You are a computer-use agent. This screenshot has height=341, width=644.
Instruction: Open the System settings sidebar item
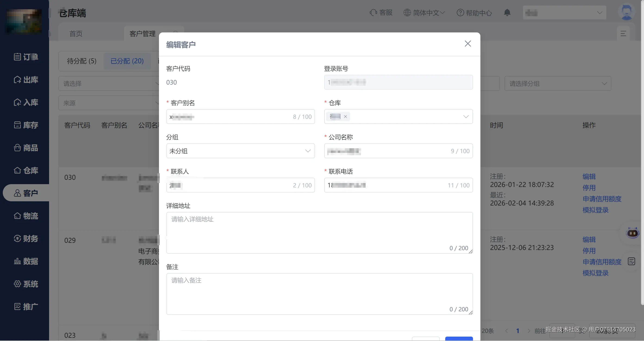point(26,284)
